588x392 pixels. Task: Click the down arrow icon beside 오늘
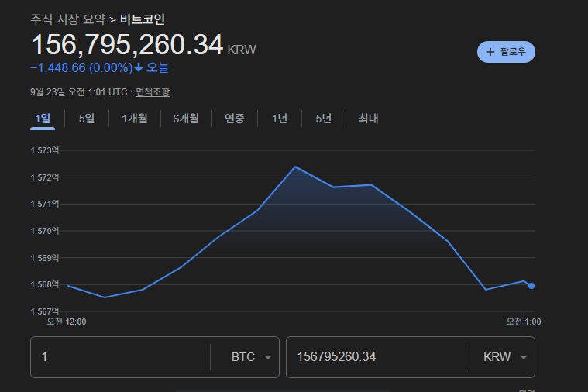coord(139,68)
